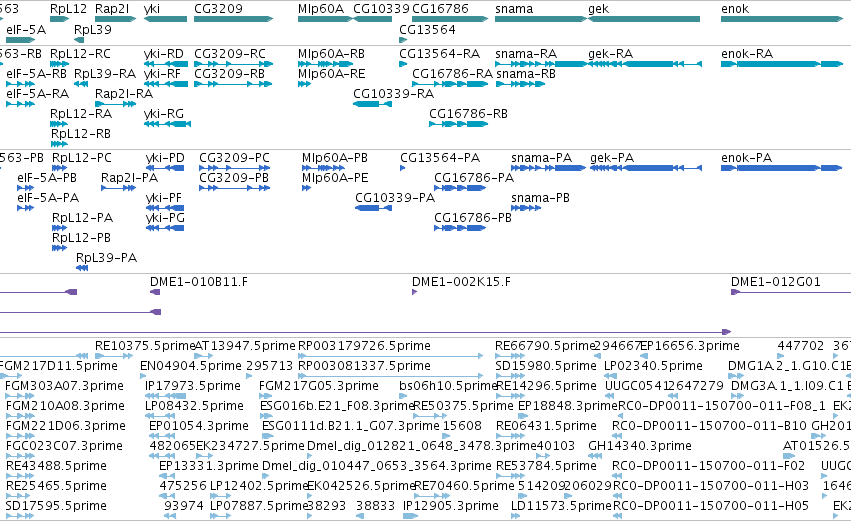Select the RpL39 gene feature

[79, 40]
